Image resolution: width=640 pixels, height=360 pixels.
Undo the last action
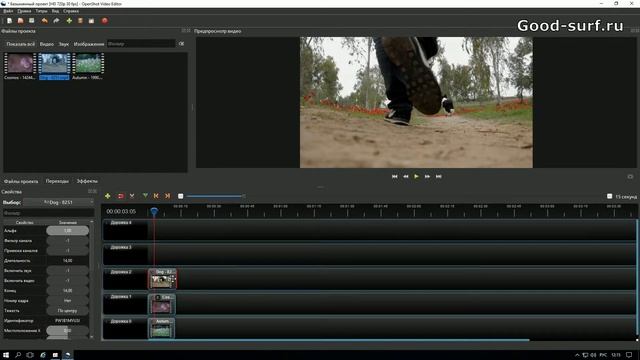(44, 21)
